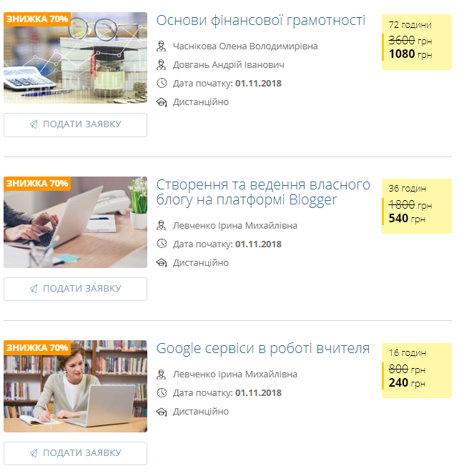Click clock icon in Blogger course
The width and height of the screenshot is (459, 476).
click(162, 244)
